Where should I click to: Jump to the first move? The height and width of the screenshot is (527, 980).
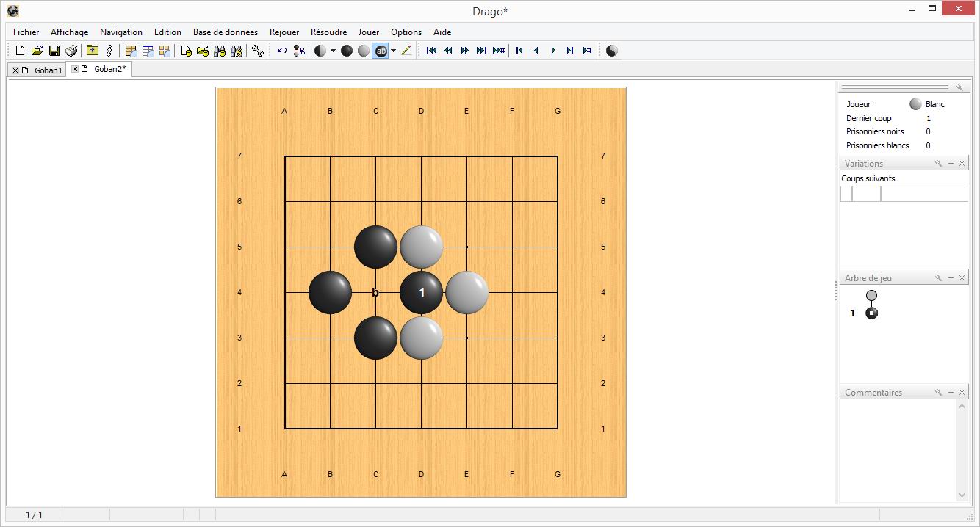[x=431, y=51]
